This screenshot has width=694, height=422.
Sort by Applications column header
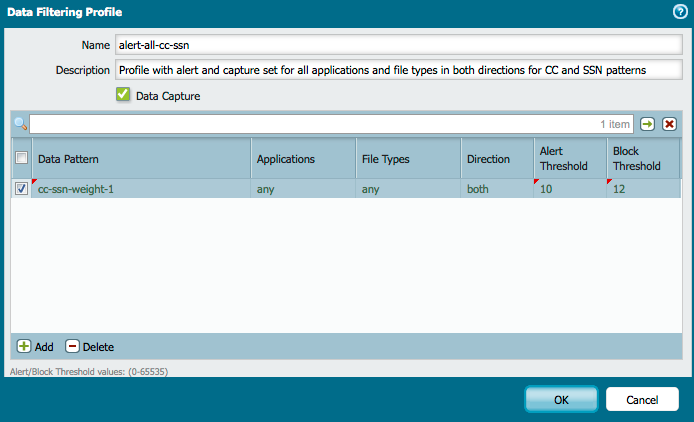pyautogui.click(x=300, y=159)
